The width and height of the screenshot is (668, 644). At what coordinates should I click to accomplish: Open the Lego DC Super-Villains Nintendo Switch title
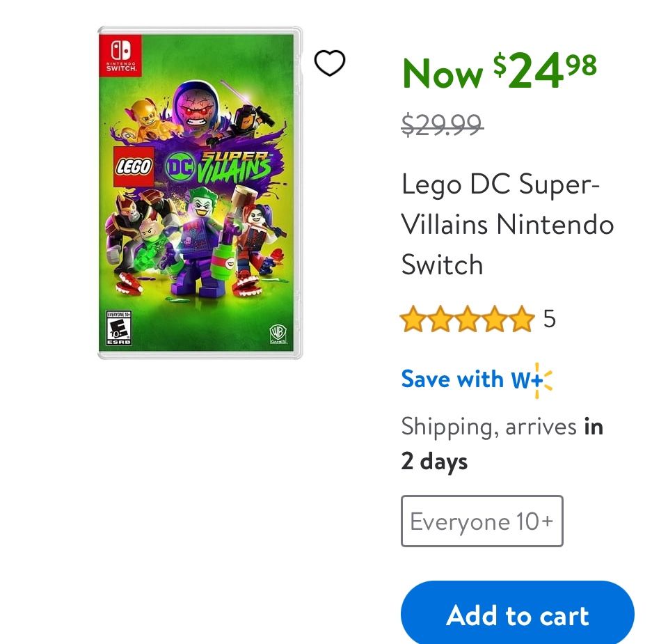click(x=507, y=224)
